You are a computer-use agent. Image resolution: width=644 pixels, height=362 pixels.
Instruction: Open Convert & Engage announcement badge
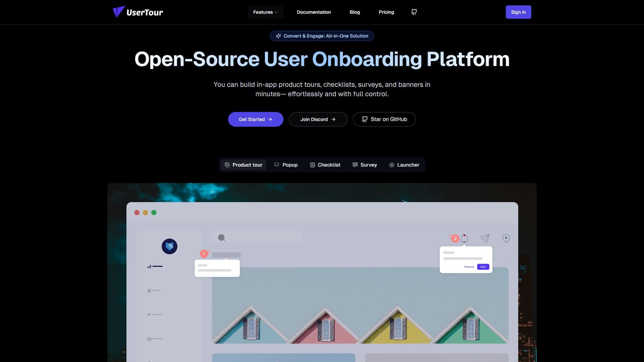click(x=322, y=36)
